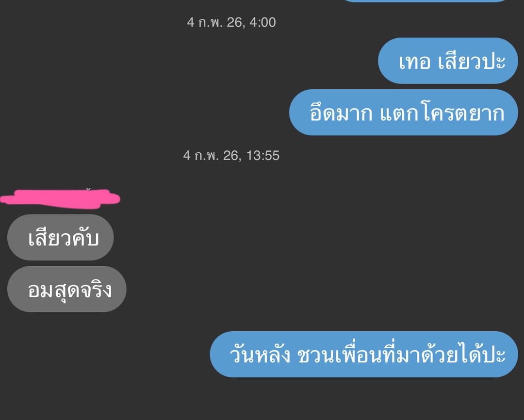This screenshot has width=524, height=420.
Task: Click the "4 ก.พ. 26, 13:55" timestamp
Action: [231, 156]
